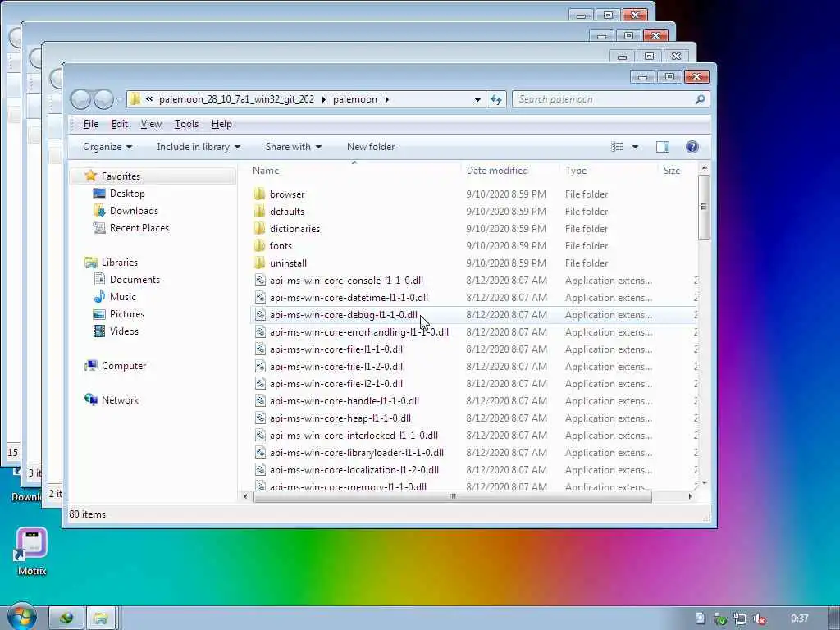Viewport: 840px width, 630px height.
Task: Click the breadcrumb overflow double chevron
Action: point(149,99)
